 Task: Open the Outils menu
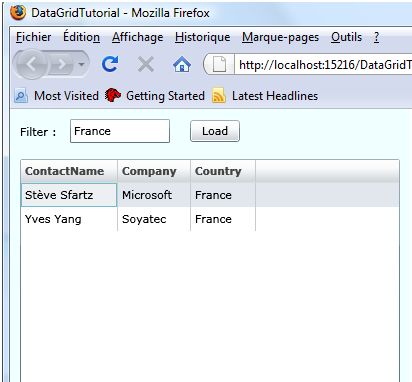346,37
